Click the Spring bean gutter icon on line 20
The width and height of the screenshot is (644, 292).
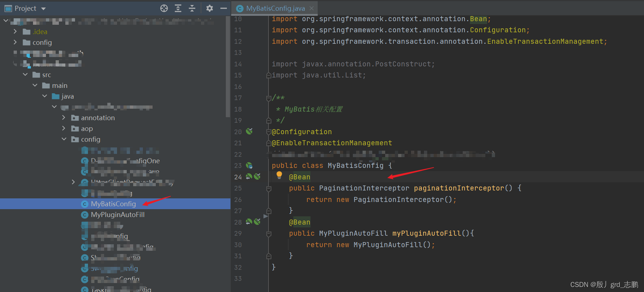click(x=249, y=131)
